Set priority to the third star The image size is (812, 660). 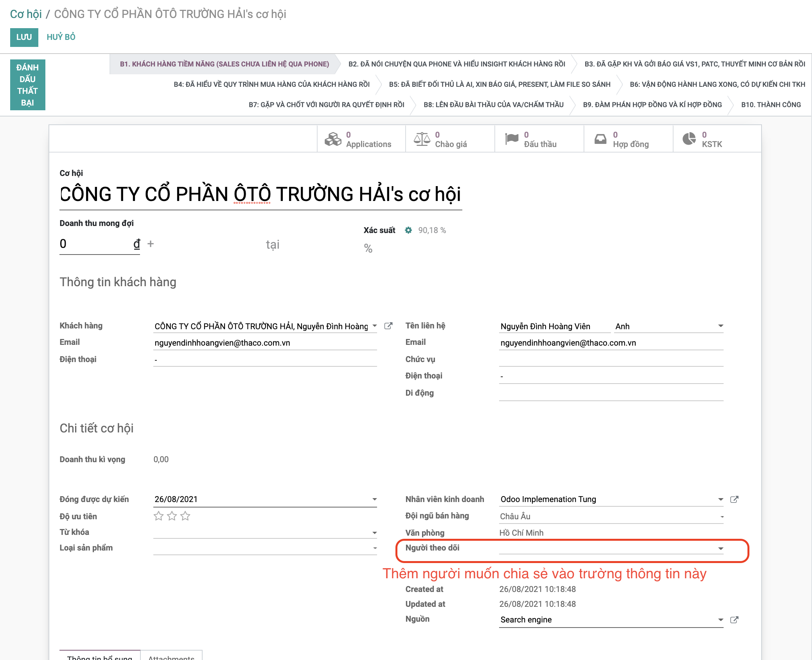pos(185,516)
